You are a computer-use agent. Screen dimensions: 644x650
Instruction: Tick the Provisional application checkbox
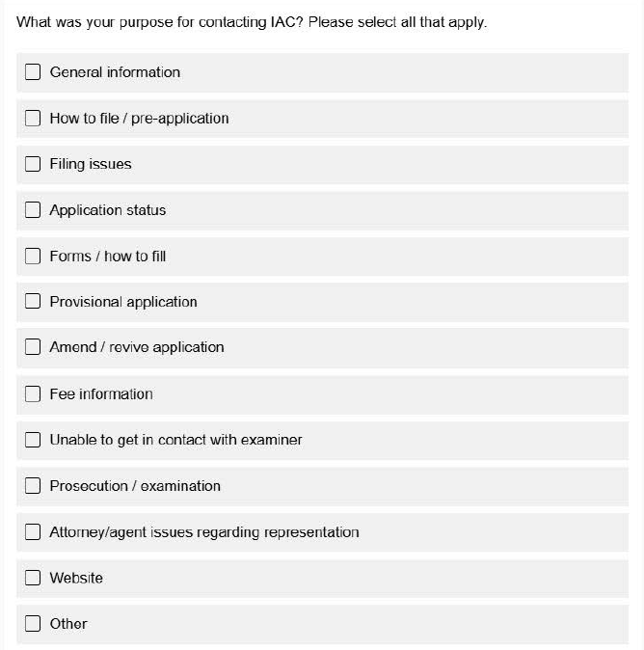[33, 302]
